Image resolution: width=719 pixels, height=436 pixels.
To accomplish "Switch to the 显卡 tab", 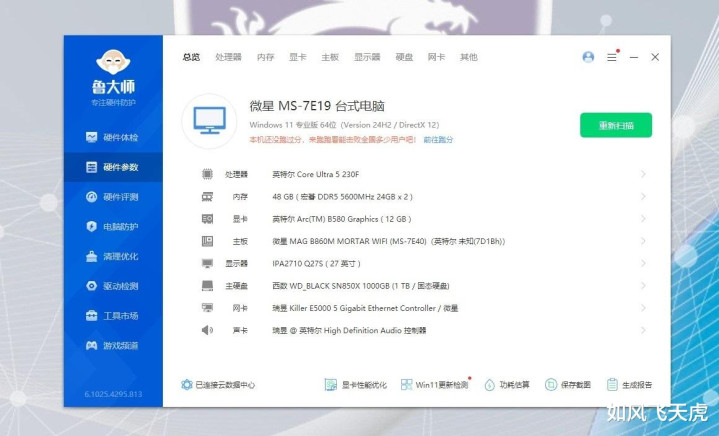I will tap(298, 57).
